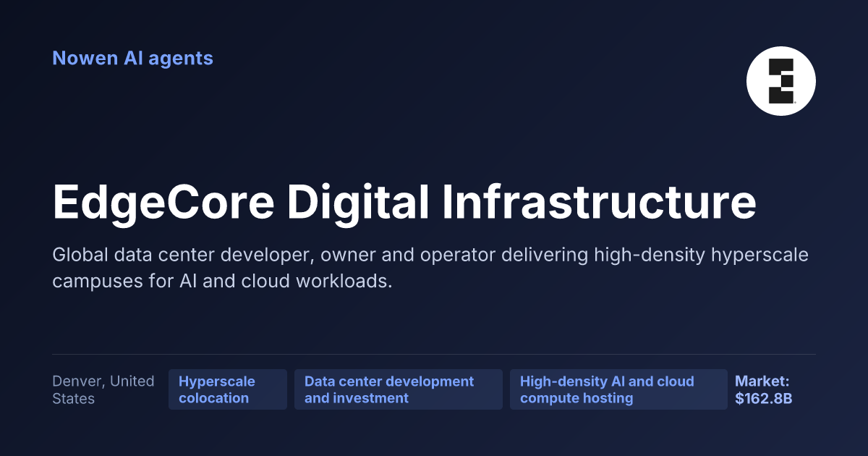Click the Market: $162.8B value
868x456 pixels.
pyautogui.click(x=764, y=389)
